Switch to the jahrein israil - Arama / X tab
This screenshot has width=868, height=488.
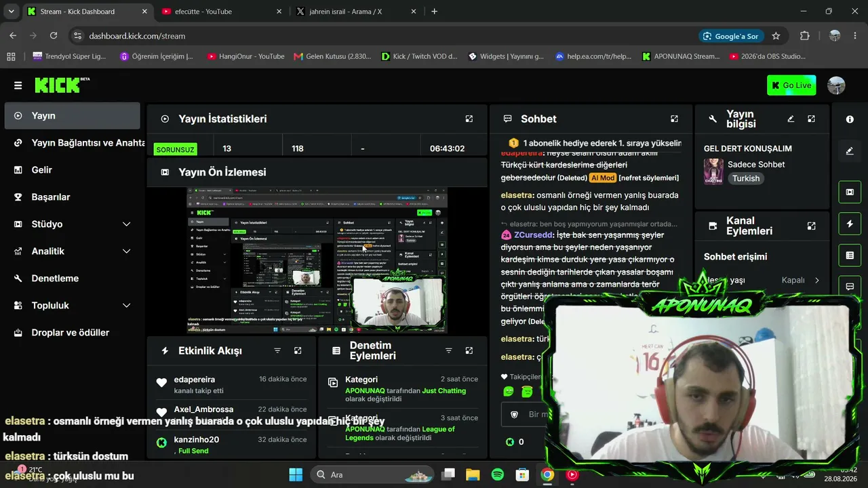[x=356, y=12]
